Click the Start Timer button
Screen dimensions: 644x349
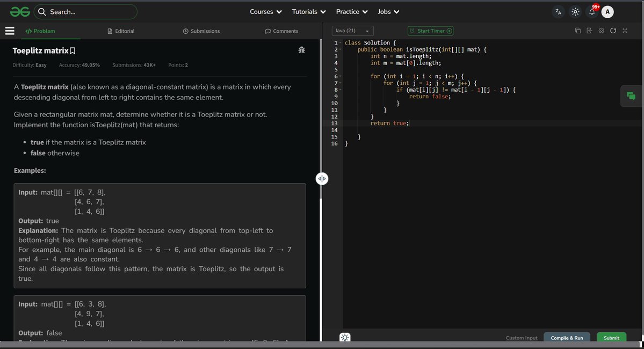[430, 31]
